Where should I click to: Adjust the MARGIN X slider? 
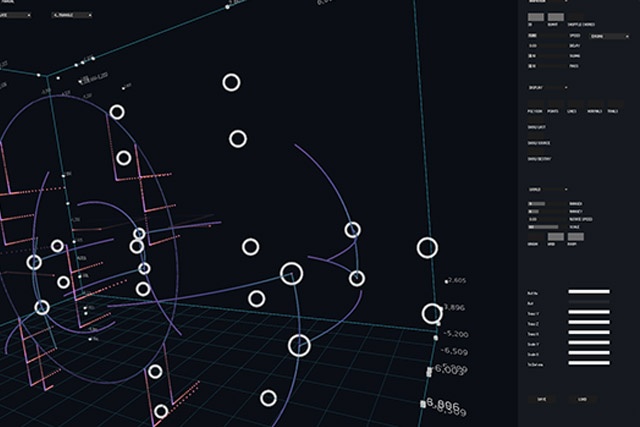pyautogui.click(x=548, y=204)
